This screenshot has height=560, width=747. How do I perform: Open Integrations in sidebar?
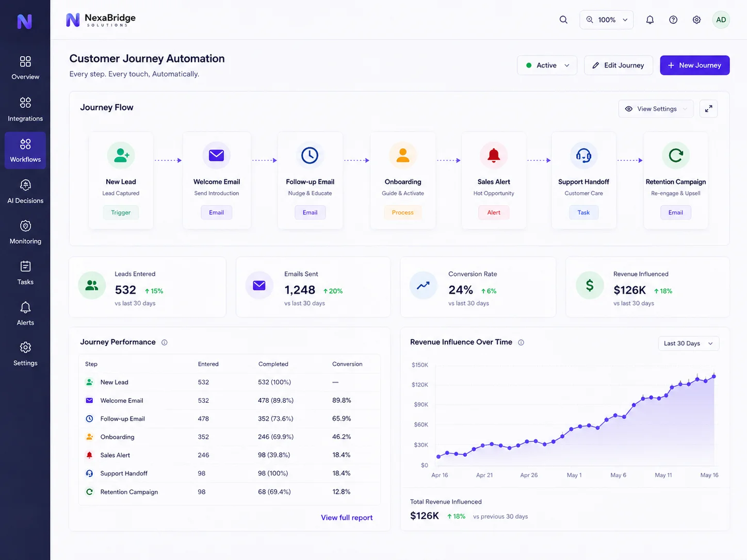pos(25,110)
